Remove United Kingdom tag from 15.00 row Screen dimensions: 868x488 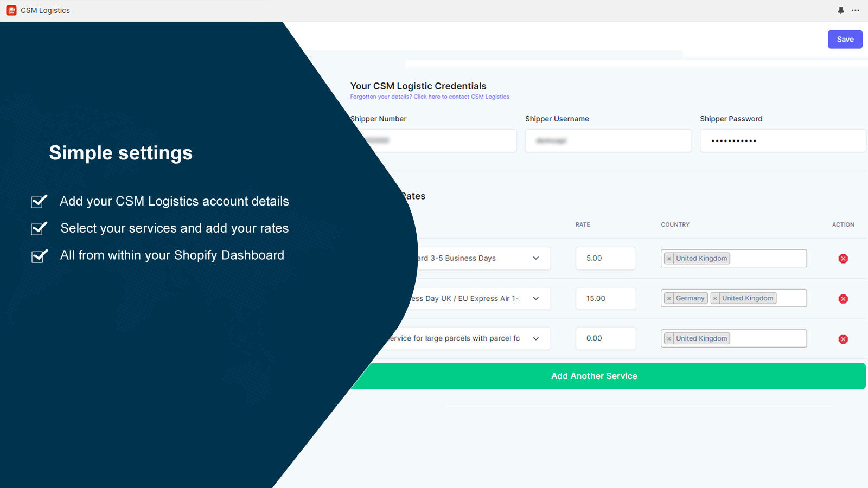coord(715,298)
